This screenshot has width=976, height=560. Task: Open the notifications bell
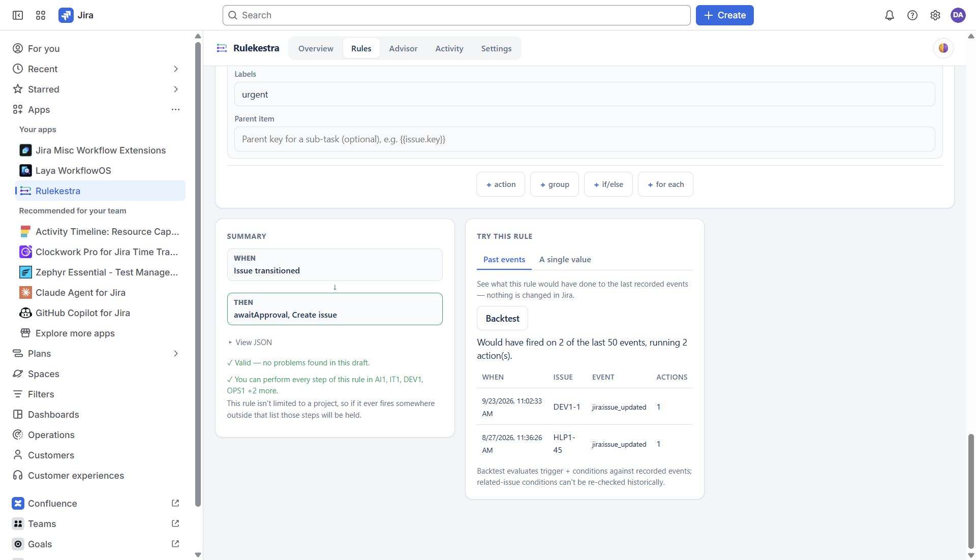tap(890, 15)
